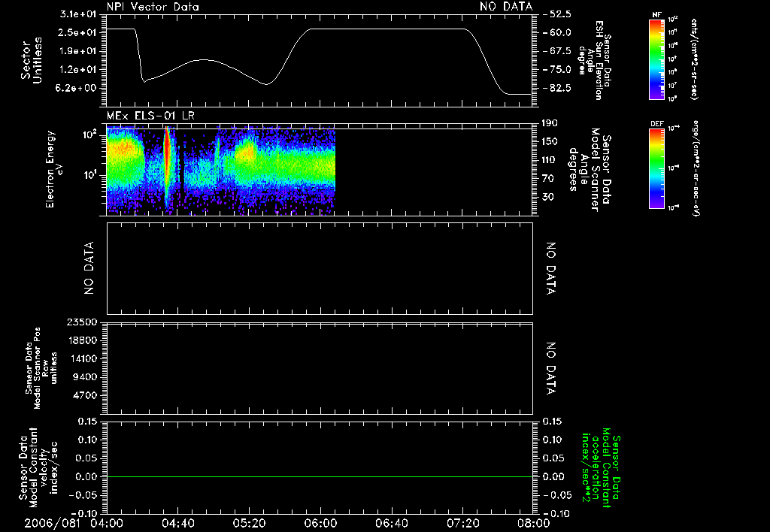Click the '3.1e+01' tick label
This screenshot has height=532, width=770.
point(78,14)
